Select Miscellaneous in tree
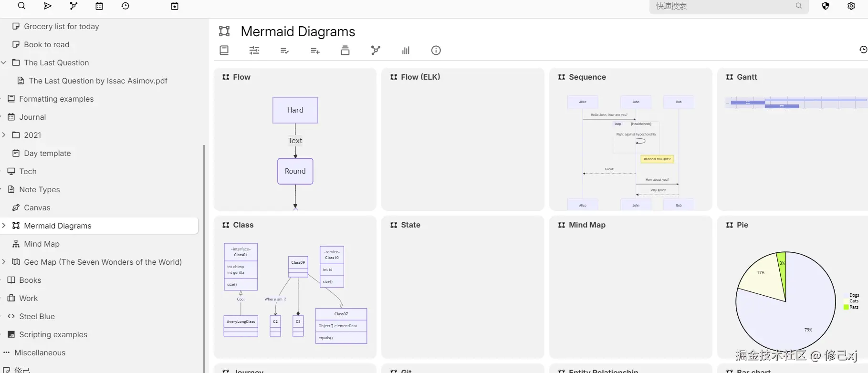Viewport: 868px width, 373px height. tap(40, 353)
